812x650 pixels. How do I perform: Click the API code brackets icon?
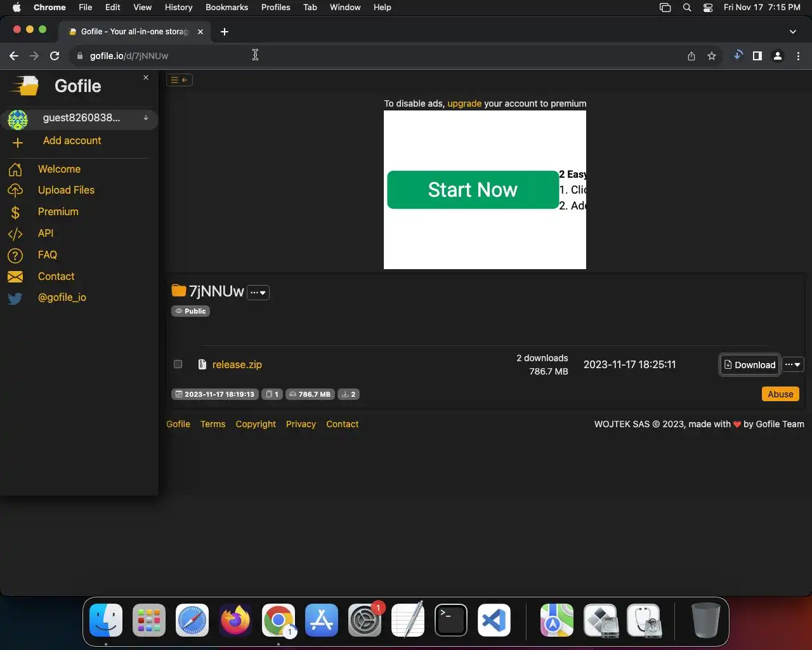tap(15, 234)
